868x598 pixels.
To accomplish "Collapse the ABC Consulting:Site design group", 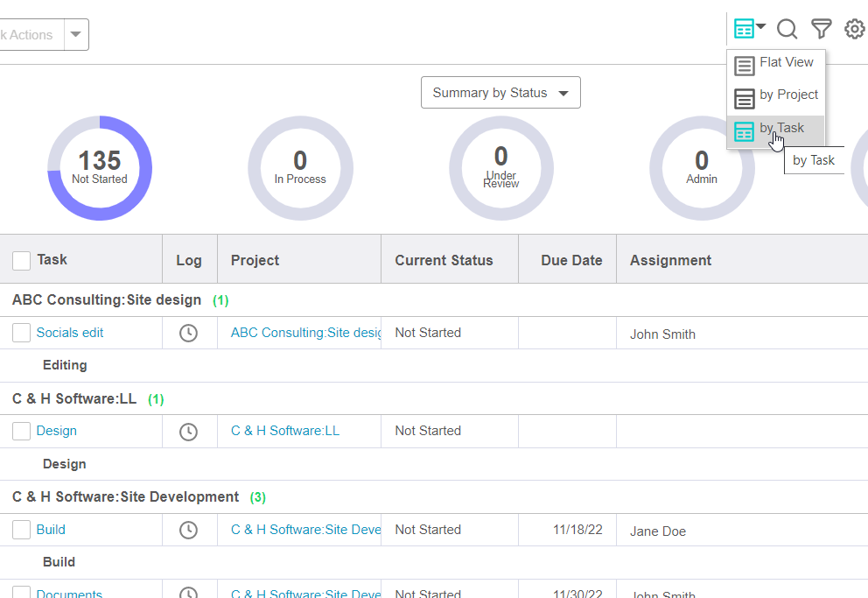I will point(107,299).
